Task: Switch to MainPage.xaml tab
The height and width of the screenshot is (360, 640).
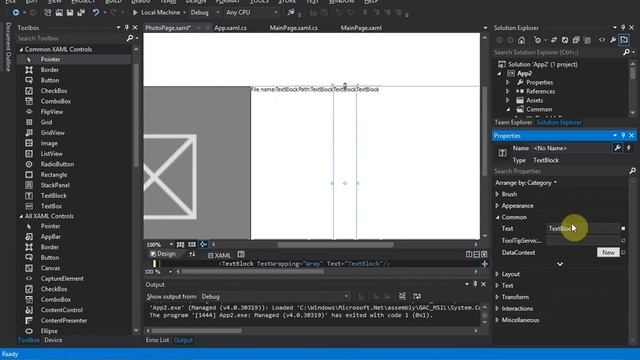Action: 361,28
